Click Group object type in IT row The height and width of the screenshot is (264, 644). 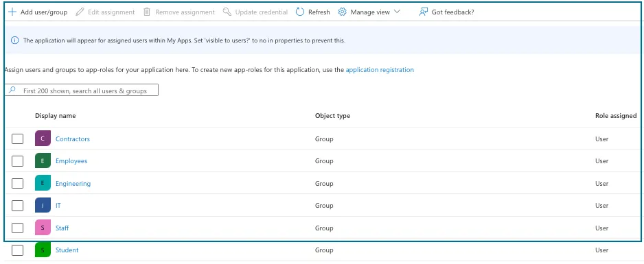pyautogui.click(x=324, y=206)
